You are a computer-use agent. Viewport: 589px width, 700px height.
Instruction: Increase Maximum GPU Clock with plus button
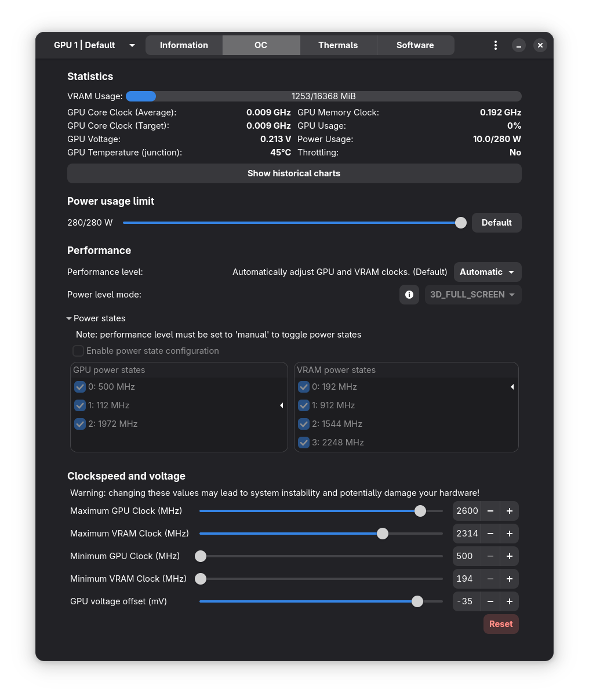[x=510, y=511]
